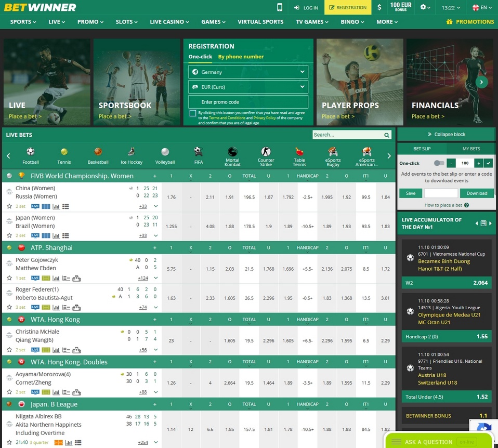Open the LIVE menu
The image size is (498, 448).
point(57,22)
